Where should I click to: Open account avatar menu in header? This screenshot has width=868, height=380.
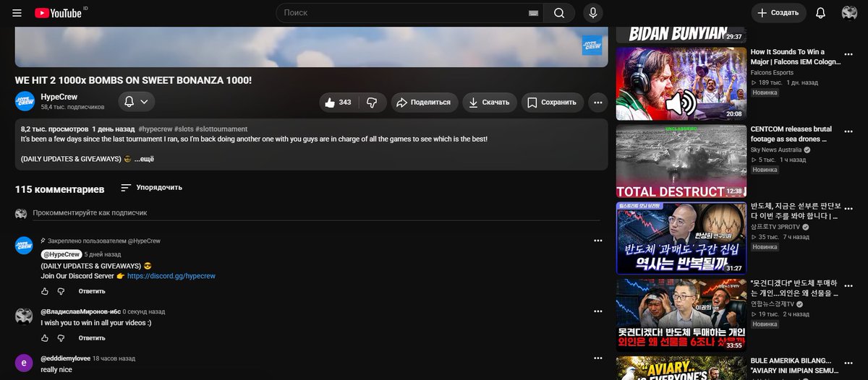tap(849, 13)
